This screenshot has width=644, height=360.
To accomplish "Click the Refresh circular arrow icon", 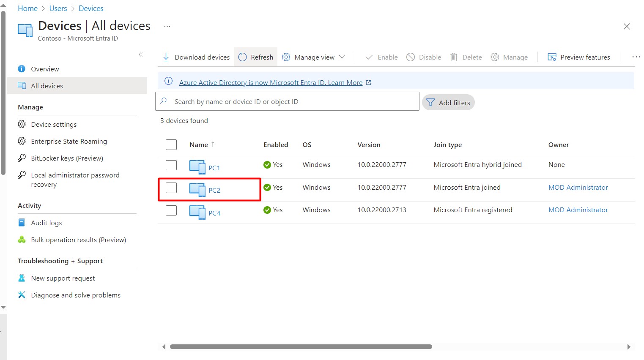I will [x=242, y=57].
